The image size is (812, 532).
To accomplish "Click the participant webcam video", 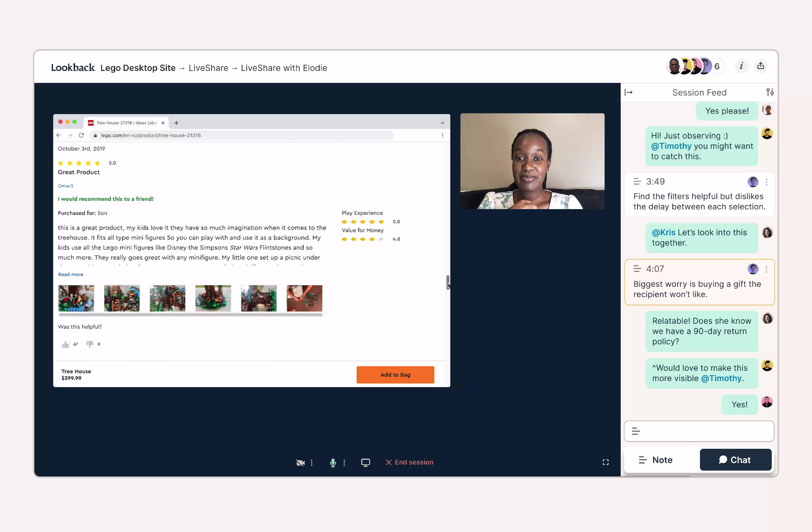I will click(x=532, y=161).
